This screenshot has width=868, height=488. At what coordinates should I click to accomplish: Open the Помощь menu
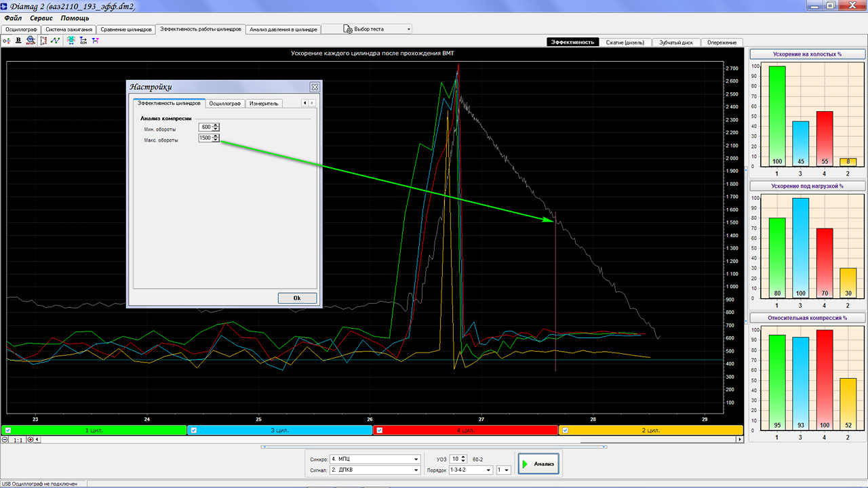pos(75,18)
